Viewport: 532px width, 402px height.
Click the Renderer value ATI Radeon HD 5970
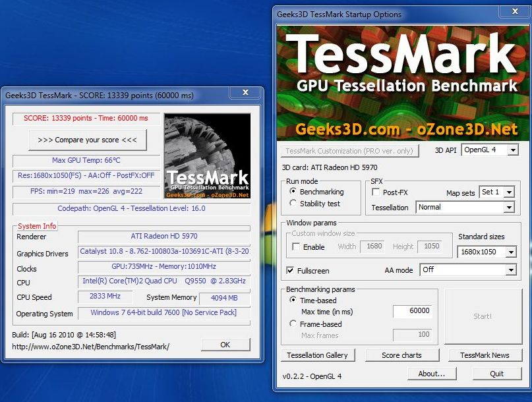click(x=164, y=236)
